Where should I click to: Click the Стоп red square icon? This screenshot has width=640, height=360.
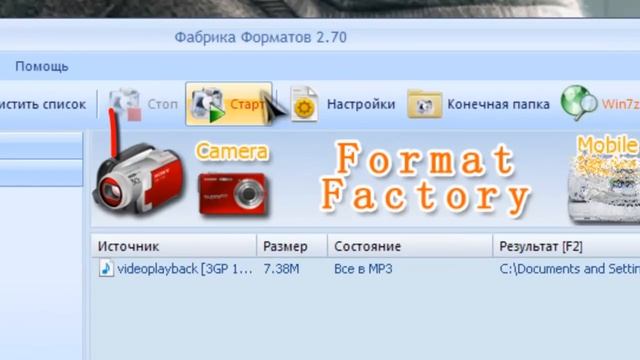[134, 114]
